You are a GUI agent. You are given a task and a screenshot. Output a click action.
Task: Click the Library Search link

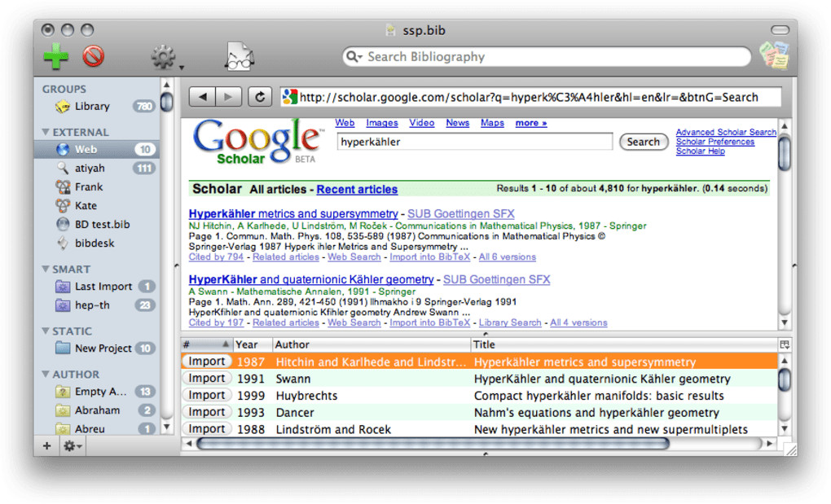tap(510, 322)
